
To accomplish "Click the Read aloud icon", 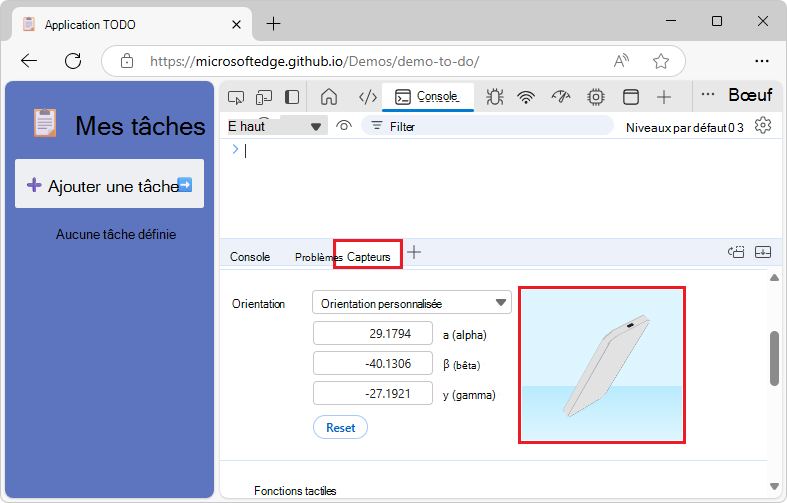I will point(621,61).
